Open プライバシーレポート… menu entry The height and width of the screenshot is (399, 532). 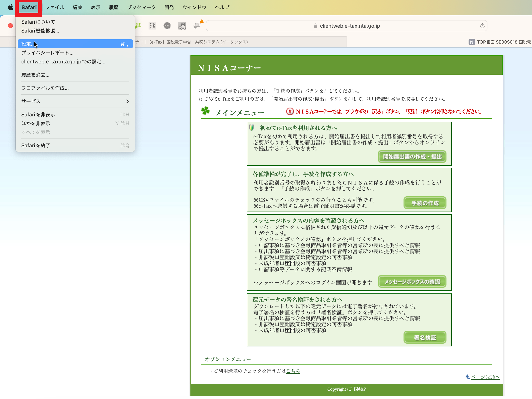75,53
